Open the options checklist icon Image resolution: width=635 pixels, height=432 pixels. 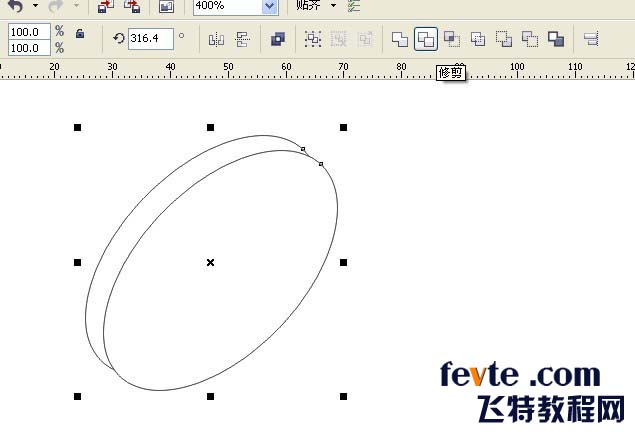(354, 6)
